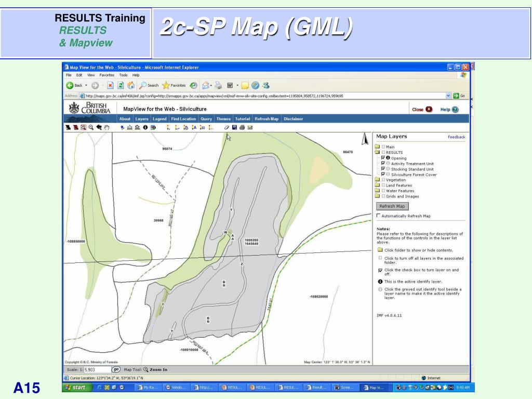
Task: Make Stocking Standard Unit the identify layer
Action: pyautogui.click(x=388, y=169)
